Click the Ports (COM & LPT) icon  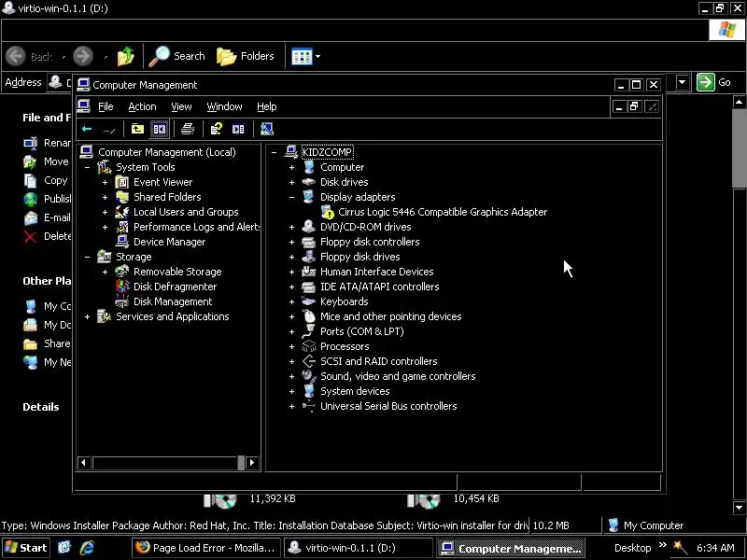click(x=309, y=331)
